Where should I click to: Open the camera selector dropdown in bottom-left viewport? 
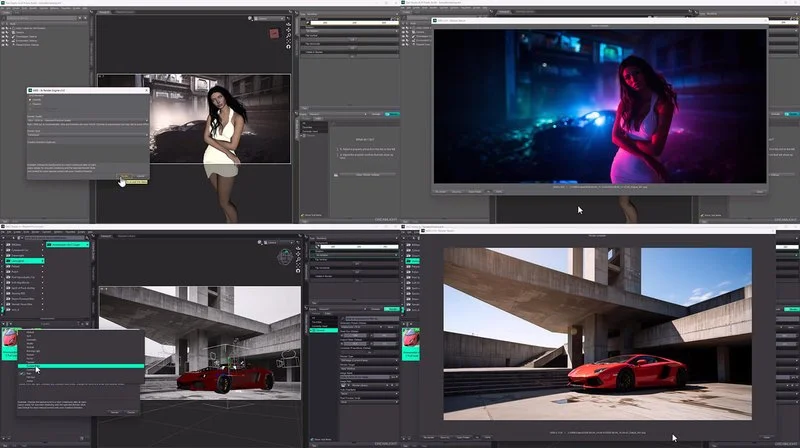(x=279, y=242)
